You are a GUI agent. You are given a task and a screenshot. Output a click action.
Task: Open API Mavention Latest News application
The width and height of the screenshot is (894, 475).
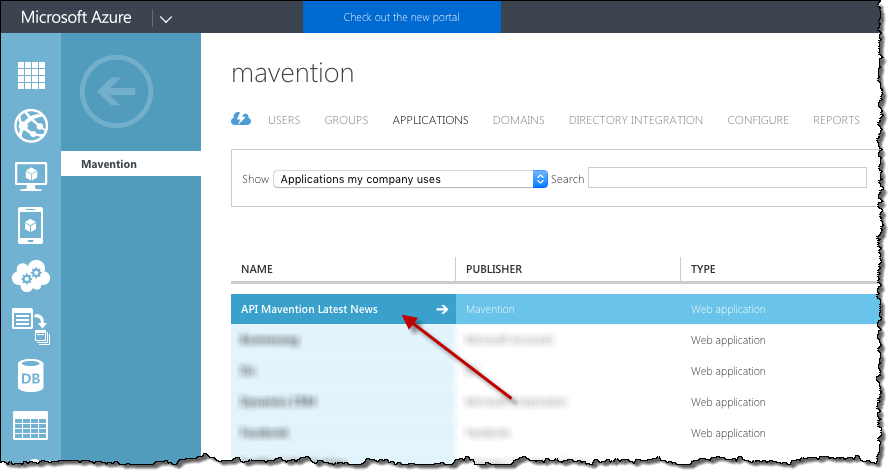[309, 309]
